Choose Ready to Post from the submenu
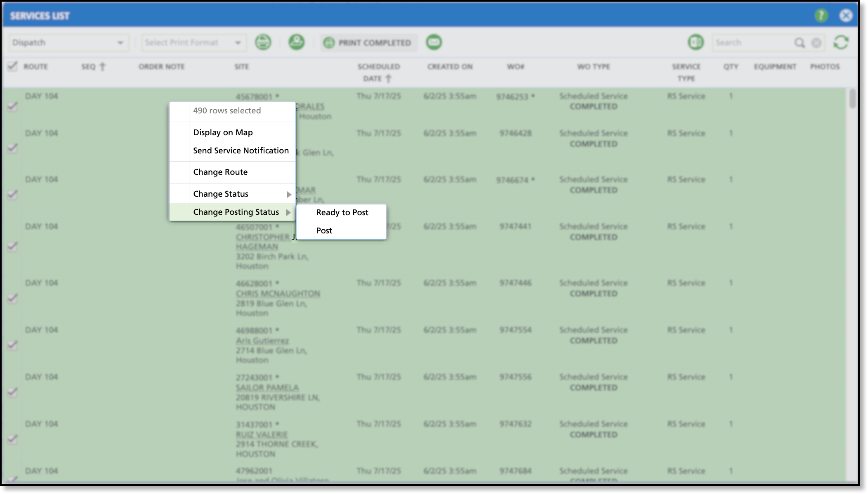 pyautogui.click(x=342, y=212)
